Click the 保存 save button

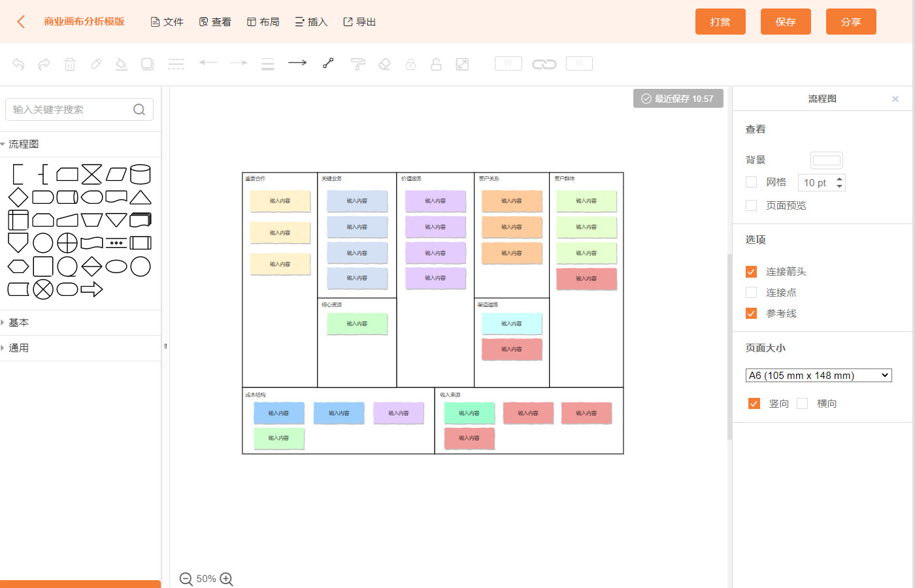click(x=786, y=22)
